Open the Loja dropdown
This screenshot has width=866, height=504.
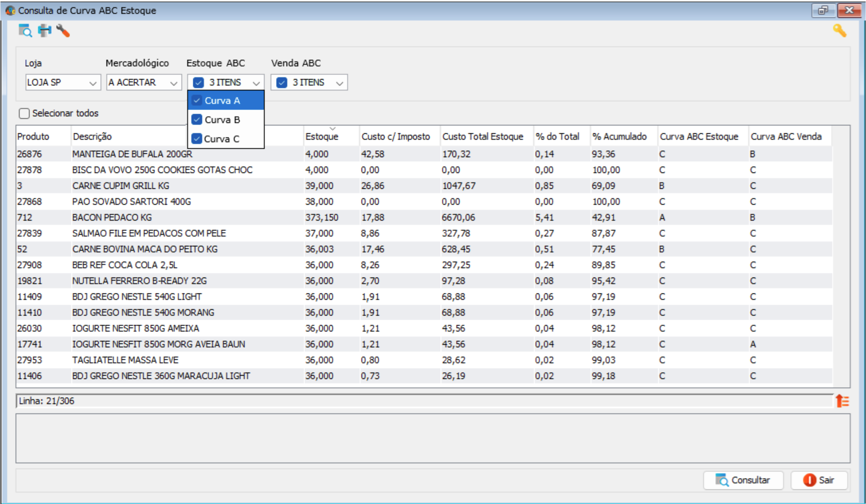click(92, 83)
